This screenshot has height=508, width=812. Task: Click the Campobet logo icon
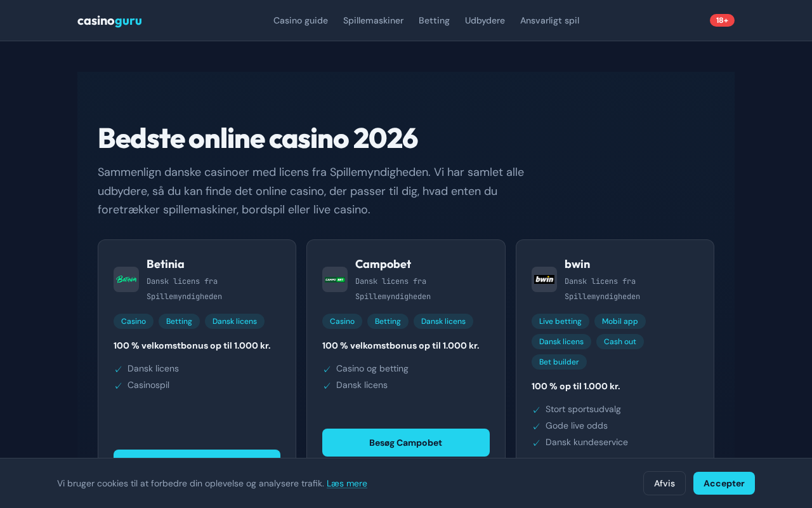(x=335, y=279)
